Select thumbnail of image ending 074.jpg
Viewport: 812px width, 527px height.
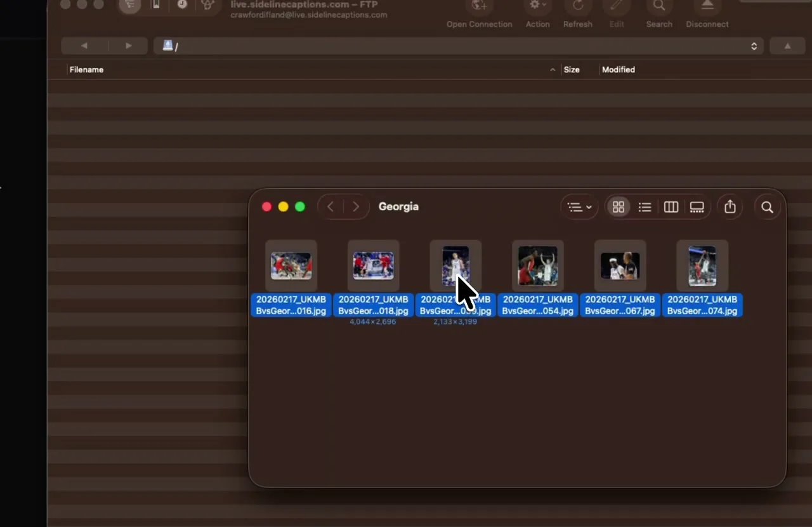tap(702, 266)
